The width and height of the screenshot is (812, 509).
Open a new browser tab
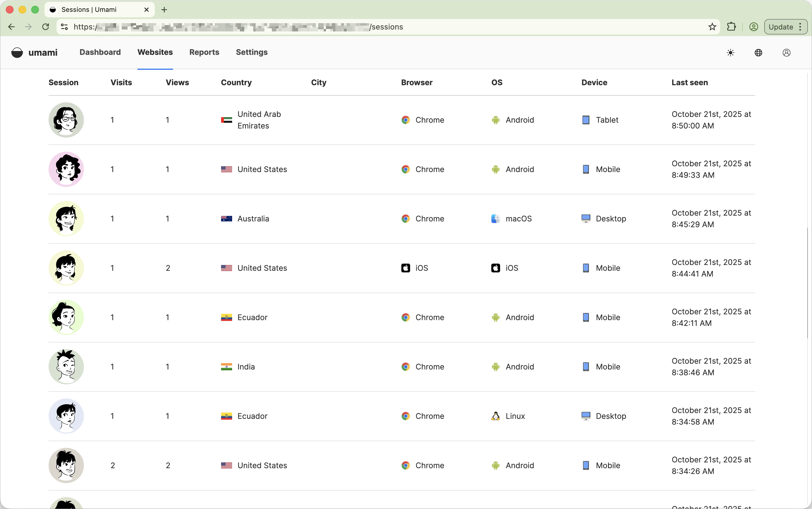(164, 10)
